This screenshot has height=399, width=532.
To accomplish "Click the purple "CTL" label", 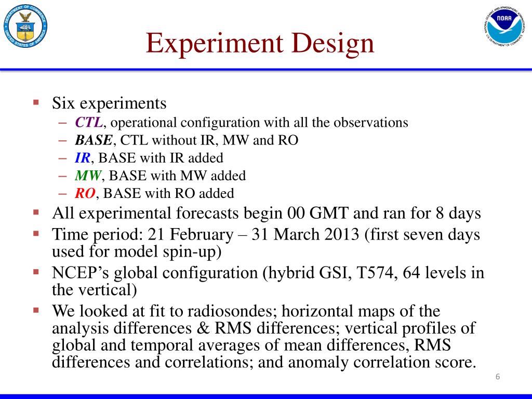I will point(88,122).
